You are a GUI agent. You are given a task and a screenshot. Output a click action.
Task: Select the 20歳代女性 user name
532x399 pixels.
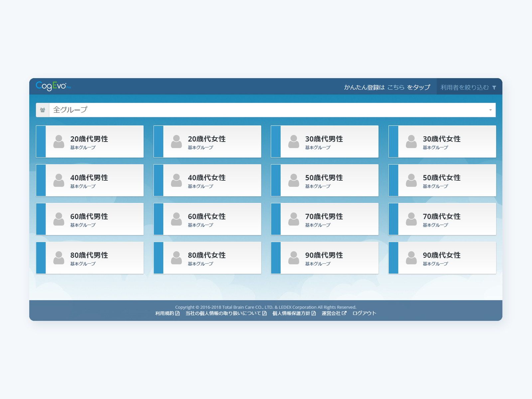pyautogui.click(x=207, y=139)
